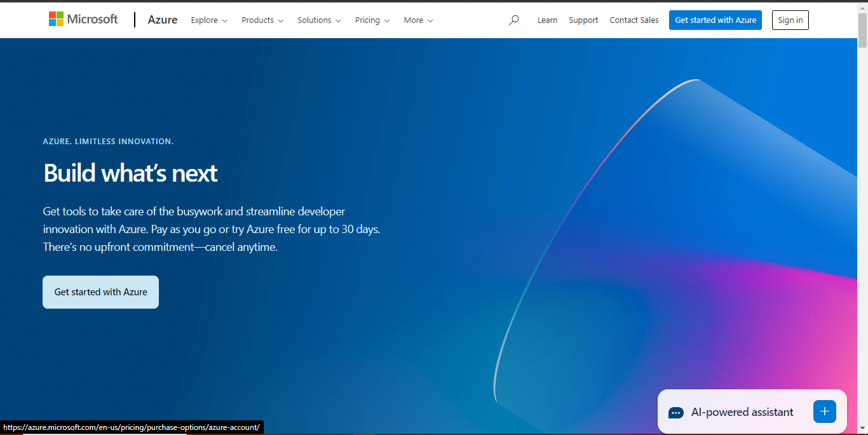Expand the Explore dropdown menu
The image size is (868, 435).
pos(209,20)
